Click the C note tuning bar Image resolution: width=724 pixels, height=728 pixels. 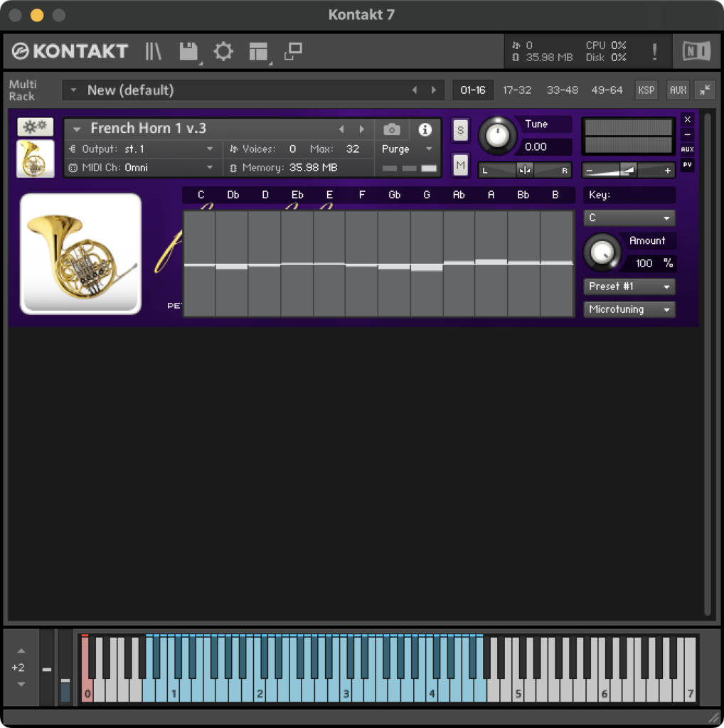(x=200, y=264)
